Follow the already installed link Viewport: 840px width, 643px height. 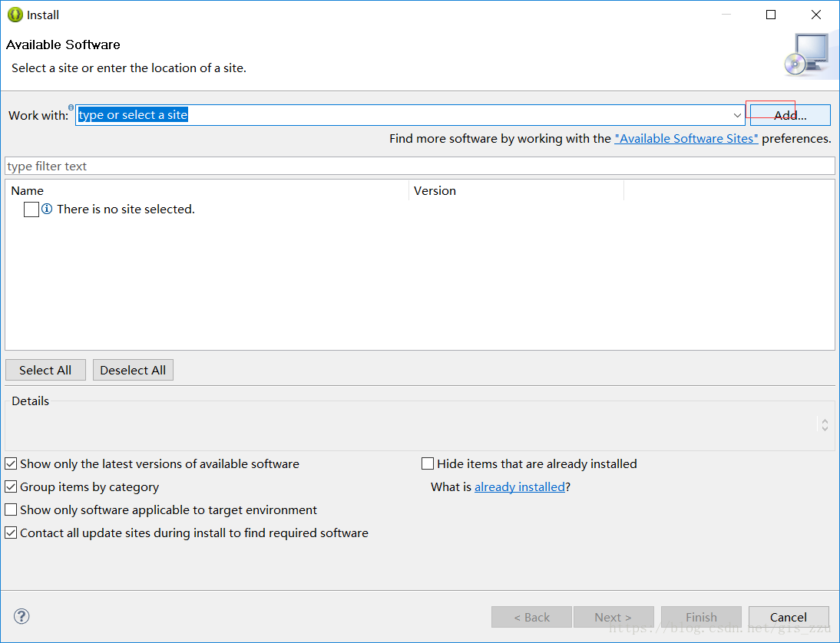click(x=520, y=486)
